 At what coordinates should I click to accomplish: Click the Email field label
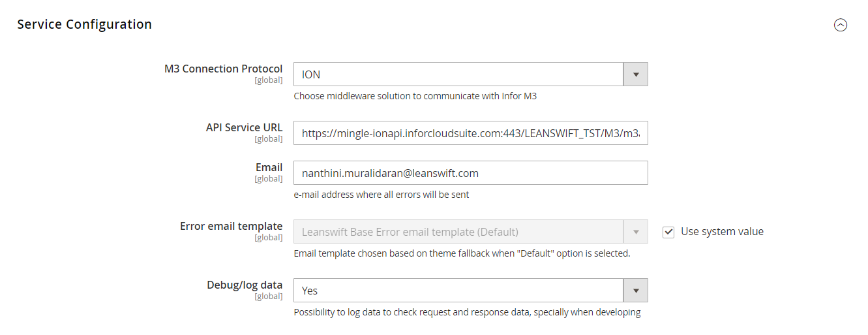point(269,167)
